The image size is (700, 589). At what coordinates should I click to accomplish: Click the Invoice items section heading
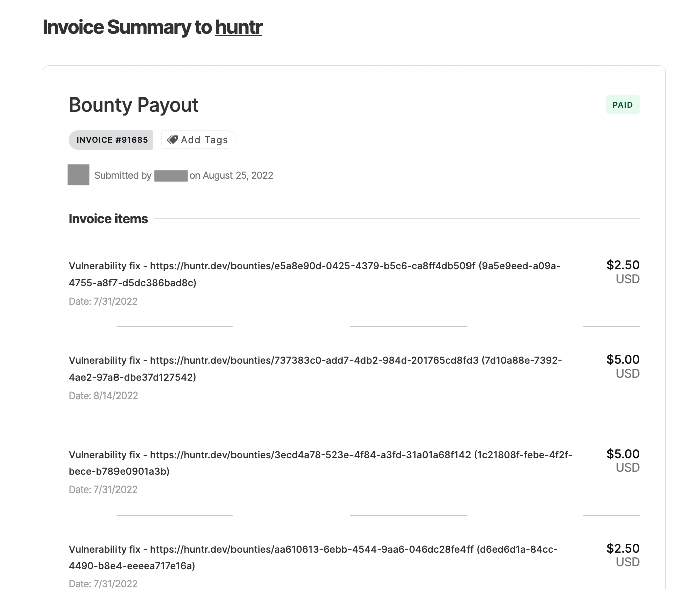pyautogui.click(x=108, y=219)
